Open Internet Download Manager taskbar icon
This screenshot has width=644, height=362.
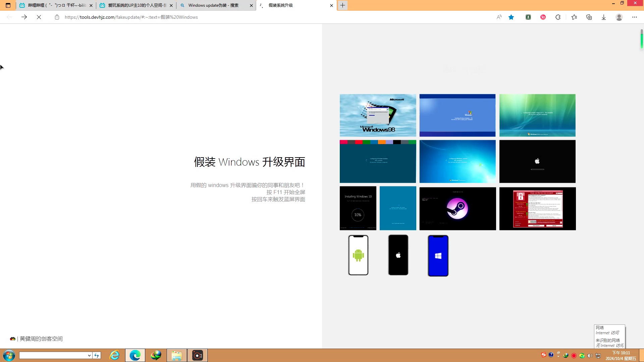click(156, 355)
